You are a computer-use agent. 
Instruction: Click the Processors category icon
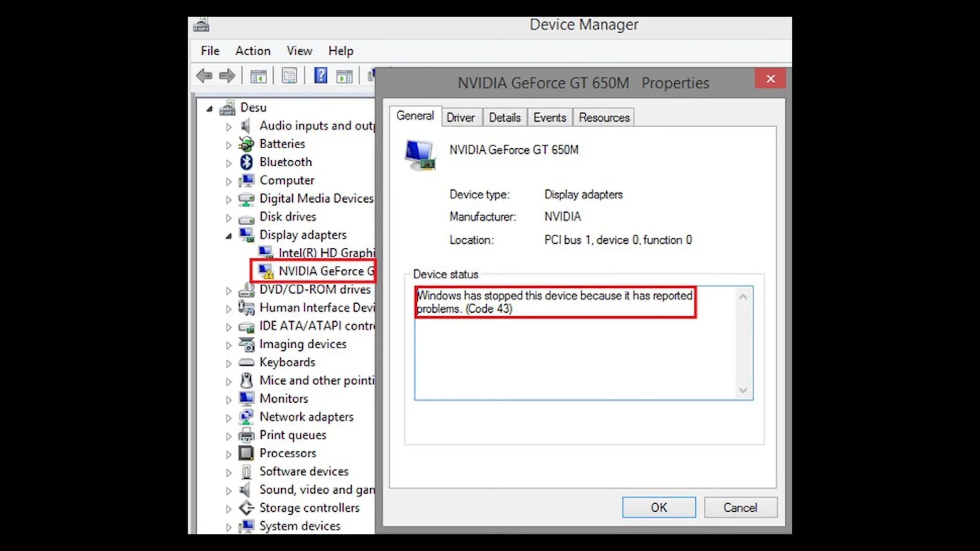(246, 453)
